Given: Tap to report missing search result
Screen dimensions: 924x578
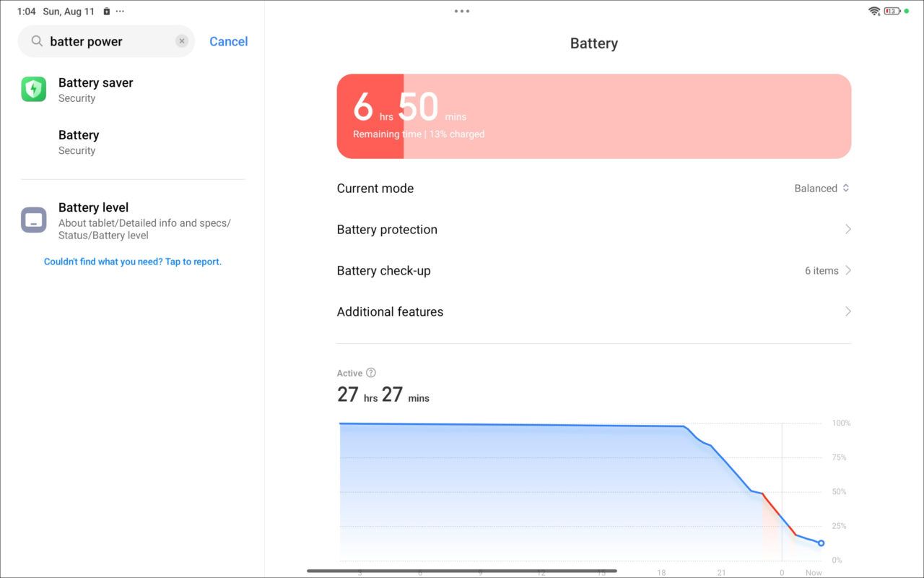Looking at the screenshot, I should [132, 261].
